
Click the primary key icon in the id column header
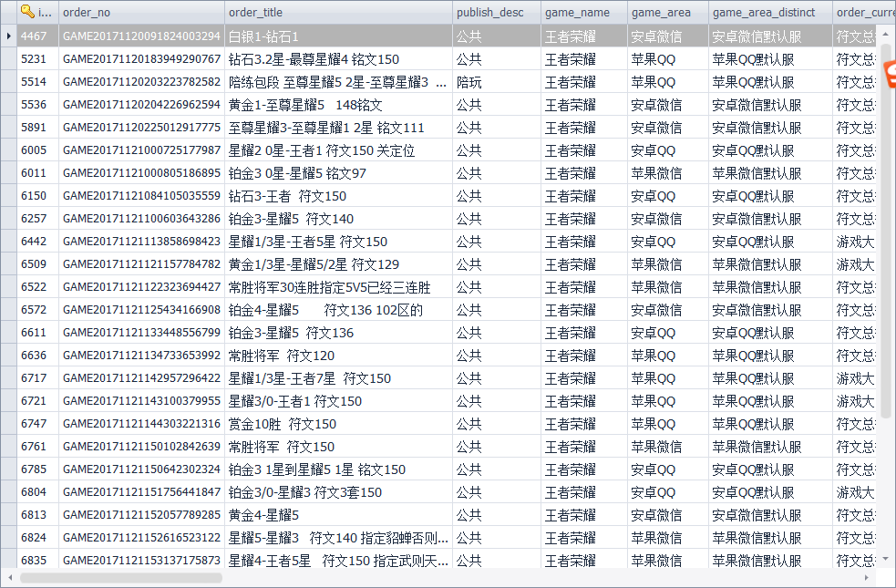(27, 12)
